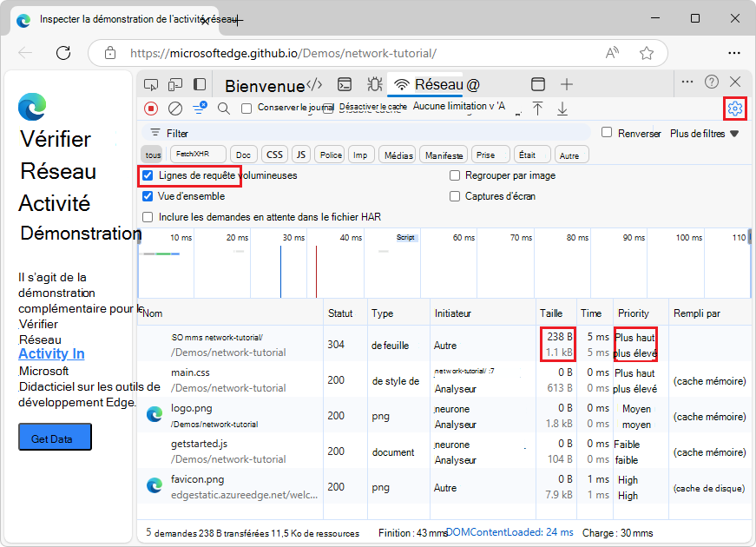Image resolution: width=756 pixels, height=547 pixels.
Task: Follow the Activity In link
Action: (51, 353)
